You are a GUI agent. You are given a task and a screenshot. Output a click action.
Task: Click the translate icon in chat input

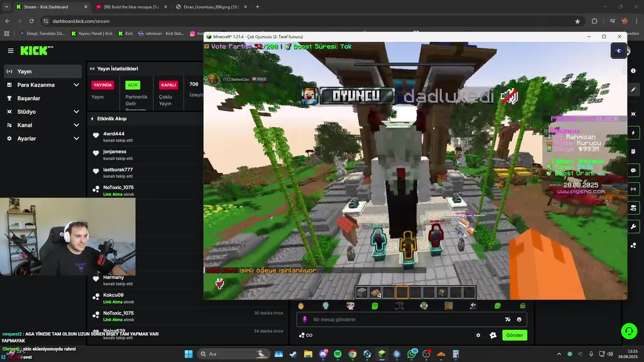508,319
